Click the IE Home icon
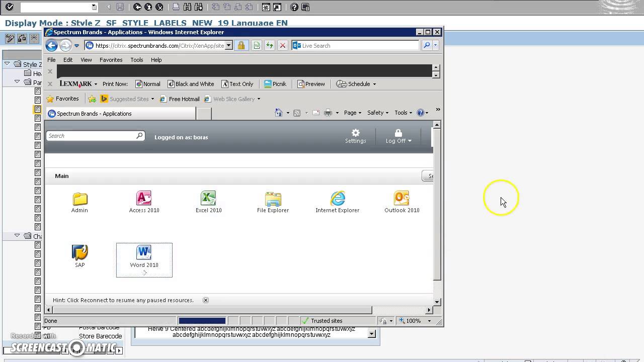The width and height of the screenshot is (644, 362). 278,113
